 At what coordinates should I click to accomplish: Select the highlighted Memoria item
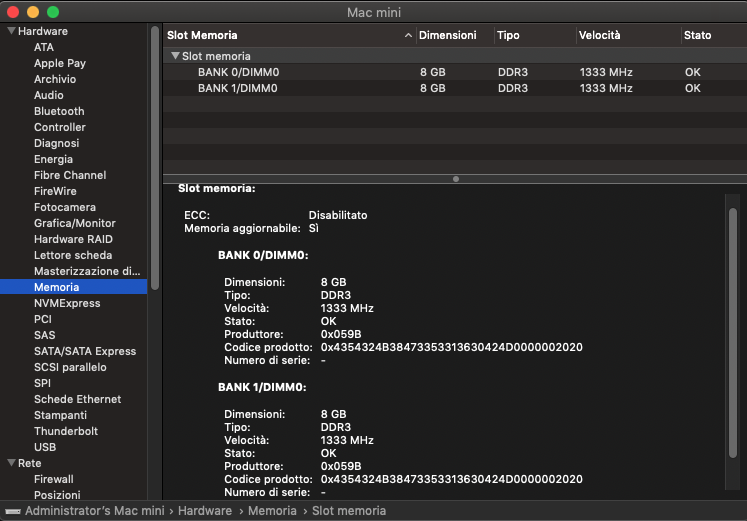pos(73,287)
